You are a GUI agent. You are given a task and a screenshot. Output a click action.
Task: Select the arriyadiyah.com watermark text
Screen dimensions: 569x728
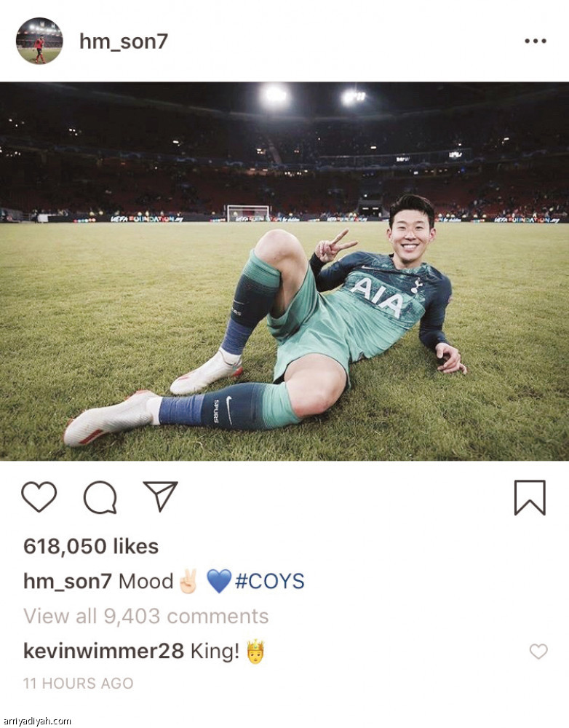tap(36, 721)
